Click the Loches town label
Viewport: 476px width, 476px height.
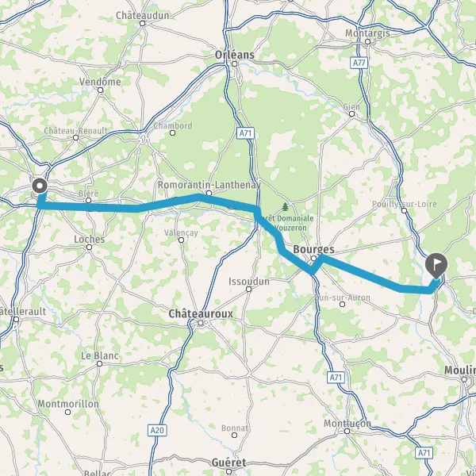coord(89,240)
